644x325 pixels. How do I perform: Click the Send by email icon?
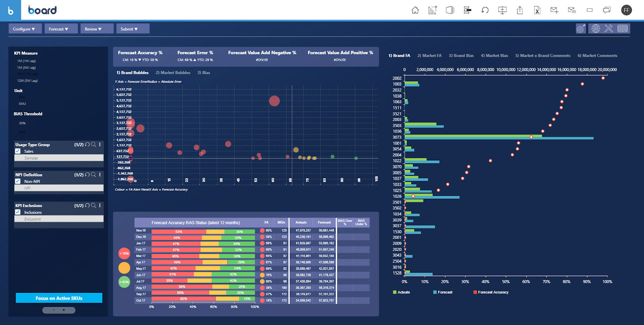[x=554, y=10]
